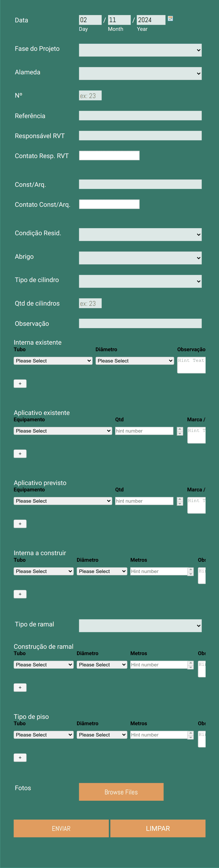
Task: Increase Qtd stepper in Aplicativo existente
Action: (x=180, y=429)
